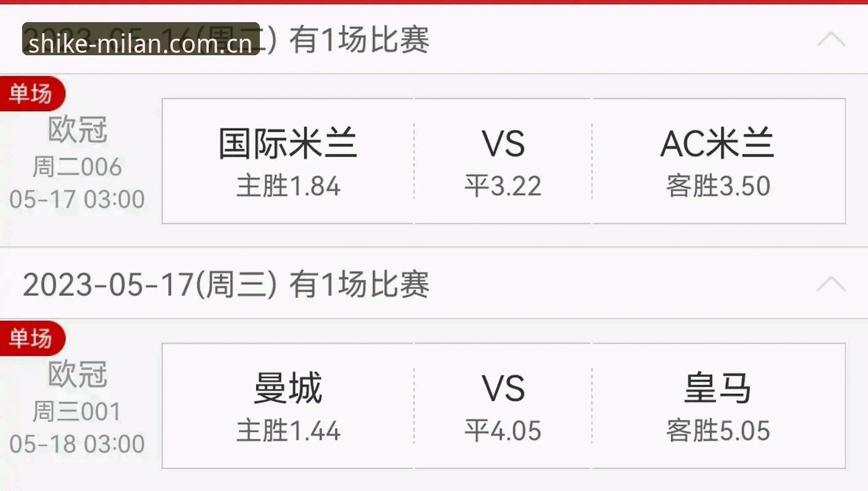Tap the 05-17 03:00 kickoff time

[77, 199]
